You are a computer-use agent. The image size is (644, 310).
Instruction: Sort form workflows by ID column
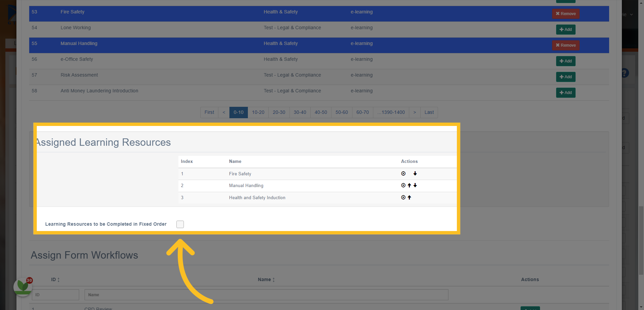pyautogui.click(x=55, y=279)
